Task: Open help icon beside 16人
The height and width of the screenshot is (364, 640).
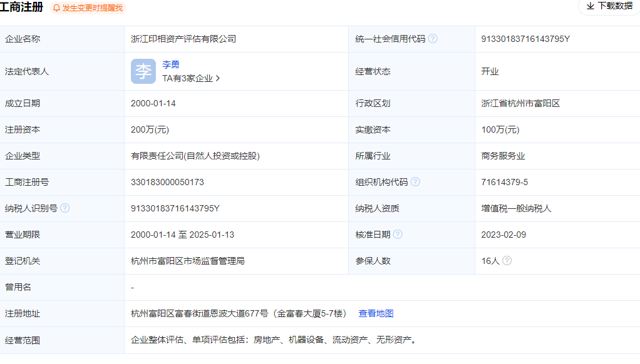Action: coord(507,260)
